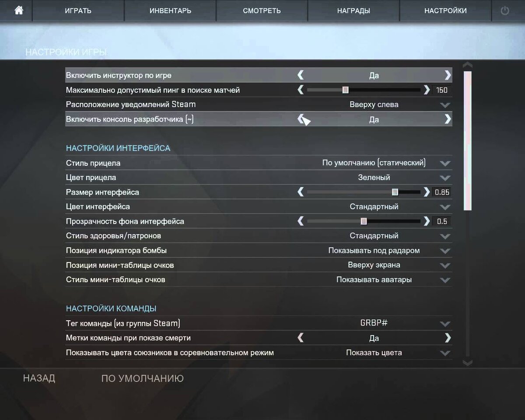Click the Размер интерфейса slider handle
Viewport: 525px width, 420px height.
click(x=395, y=192)
